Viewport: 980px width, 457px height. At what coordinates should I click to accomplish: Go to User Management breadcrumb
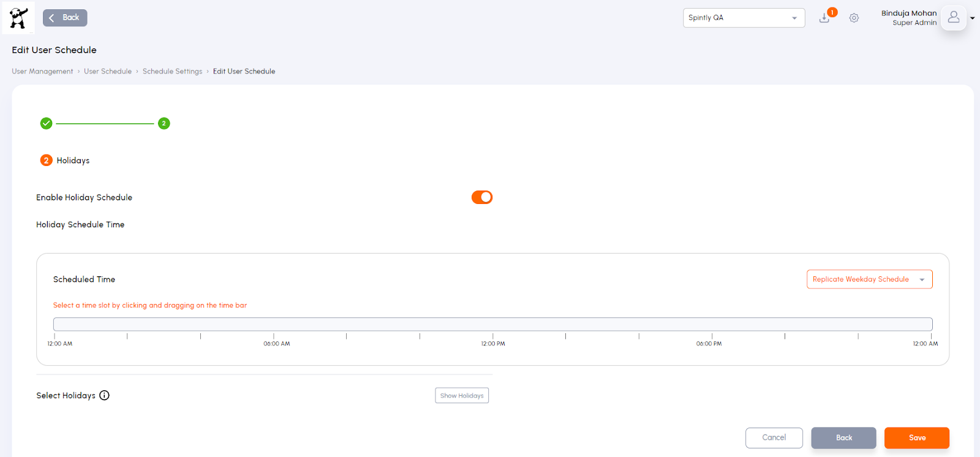(x=42, y=72)
